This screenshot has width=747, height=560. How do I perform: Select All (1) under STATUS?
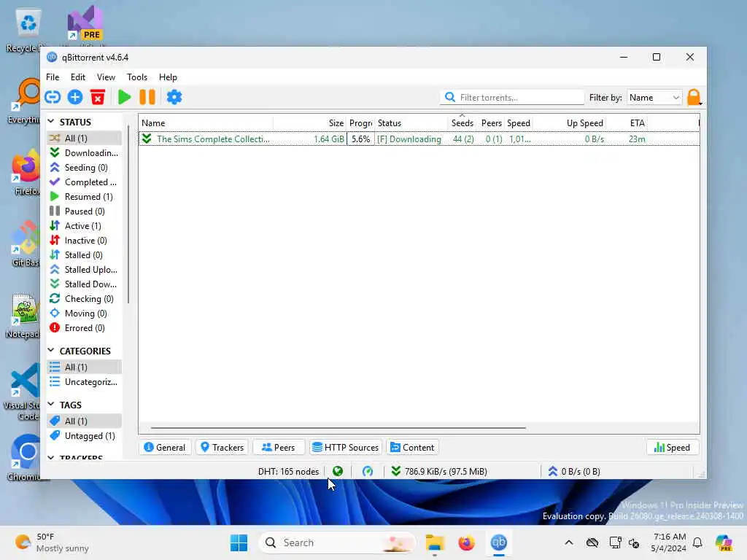coord(85,138)
